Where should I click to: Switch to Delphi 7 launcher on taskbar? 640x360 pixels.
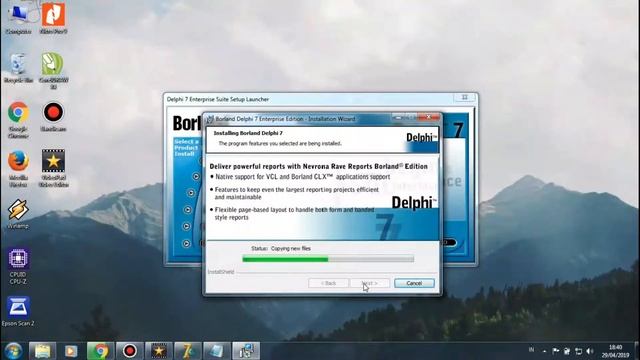188,351
